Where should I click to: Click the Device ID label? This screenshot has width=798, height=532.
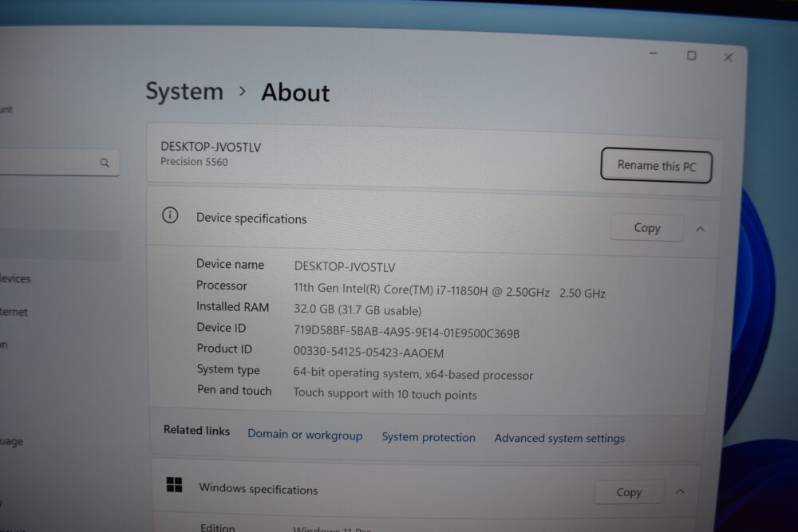tap(221, 328)
